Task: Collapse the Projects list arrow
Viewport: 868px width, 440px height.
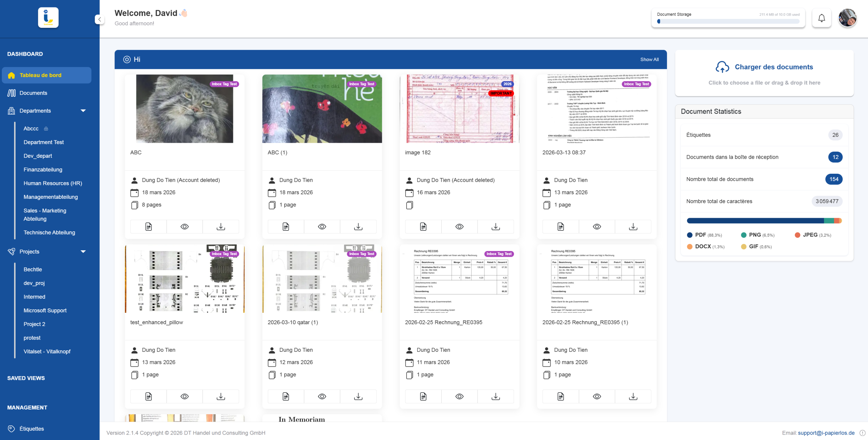Action: [83, 251]
